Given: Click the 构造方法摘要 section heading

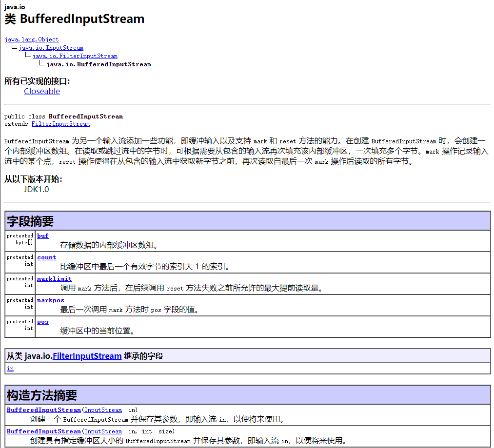Looking at the screenshot, I should pos(42,395).
